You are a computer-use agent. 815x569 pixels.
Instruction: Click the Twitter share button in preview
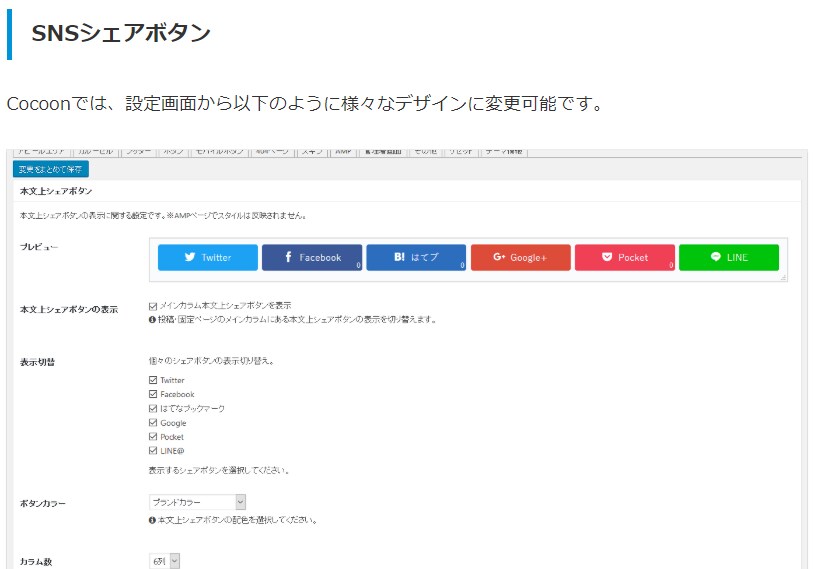pyautogui.click(x=207, y=257)
